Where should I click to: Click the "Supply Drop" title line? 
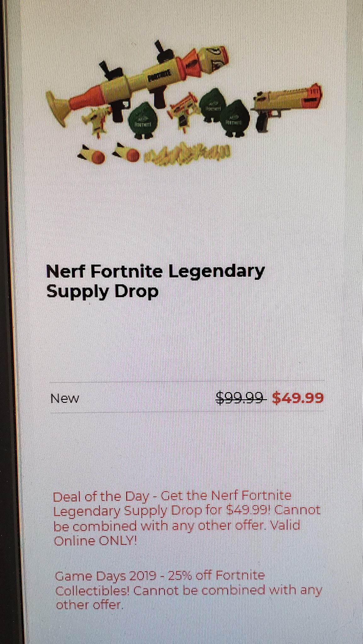[x=102, y=292]
